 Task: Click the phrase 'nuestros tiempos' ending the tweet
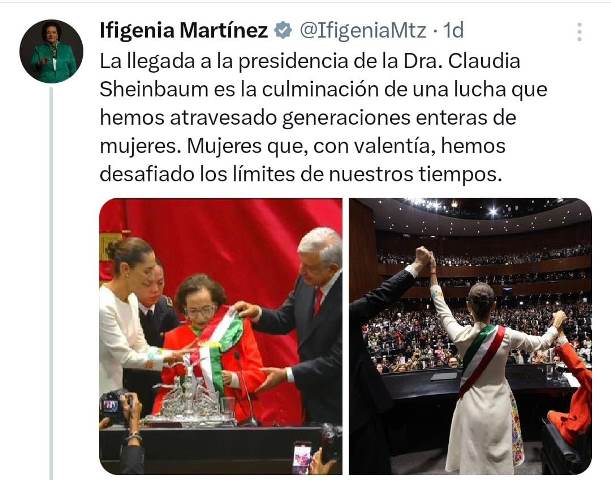click(x=415, y=174)
